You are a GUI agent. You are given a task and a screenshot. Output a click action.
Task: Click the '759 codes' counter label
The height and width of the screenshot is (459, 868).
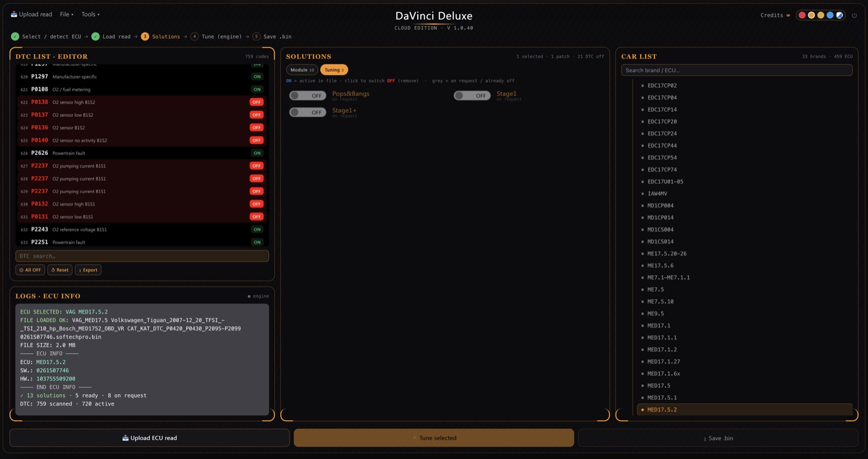pyautogui.click(x=257, y=57)
